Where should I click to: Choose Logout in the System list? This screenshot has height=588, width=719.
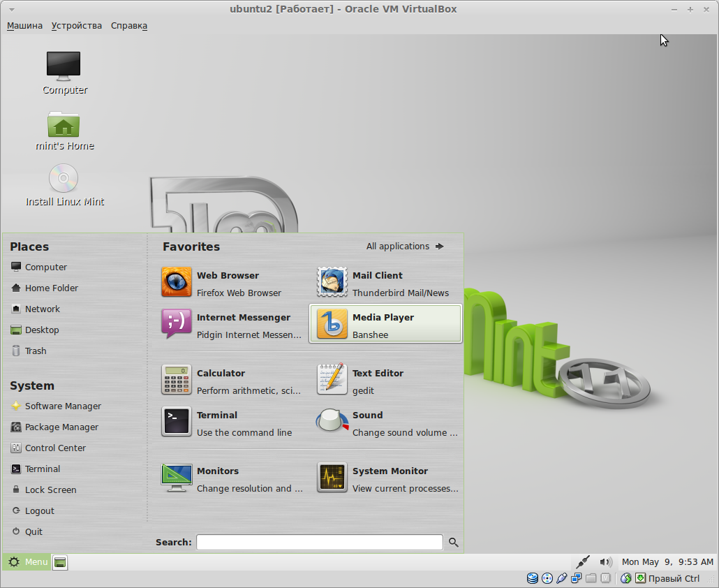33,511
